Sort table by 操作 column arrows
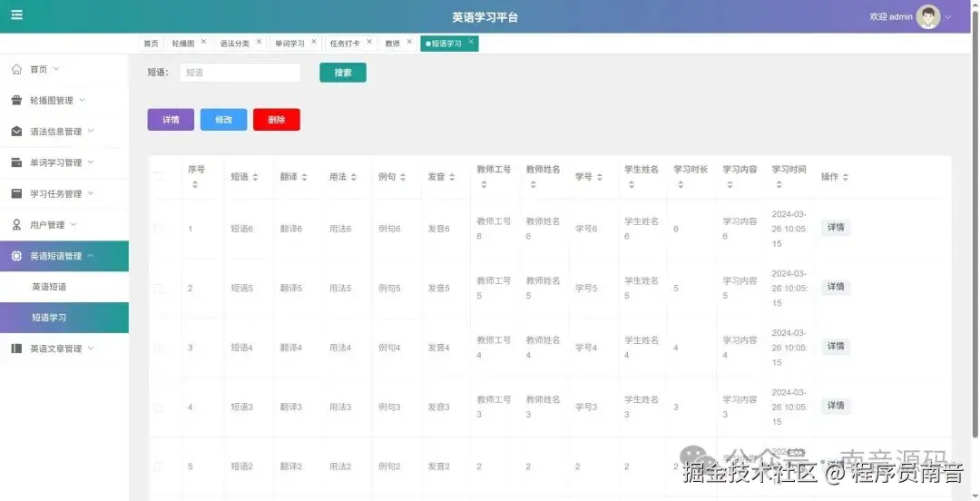Screen dimensions: 980x501 [x=845, y=178]
